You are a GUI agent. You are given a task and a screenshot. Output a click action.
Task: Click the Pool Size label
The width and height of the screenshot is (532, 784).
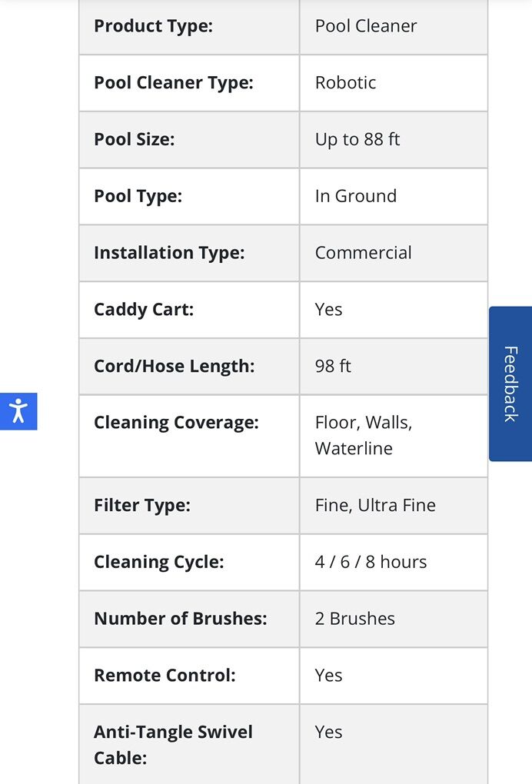pyautogui.click(x=135, y=140)
